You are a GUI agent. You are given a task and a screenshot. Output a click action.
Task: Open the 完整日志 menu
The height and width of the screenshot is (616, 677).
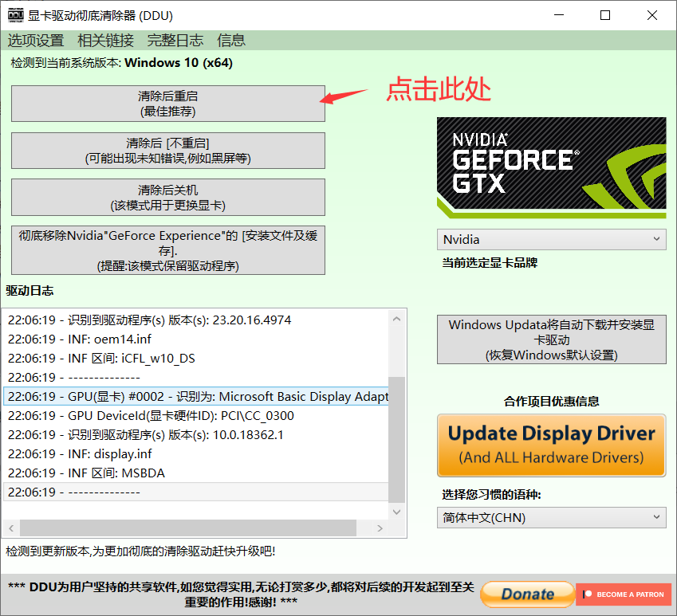(x=175, y=41)
